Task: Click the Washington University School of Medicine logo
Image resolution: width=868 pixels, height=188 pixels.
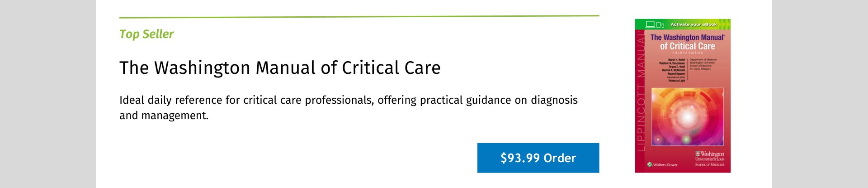Action: (710, 159)
